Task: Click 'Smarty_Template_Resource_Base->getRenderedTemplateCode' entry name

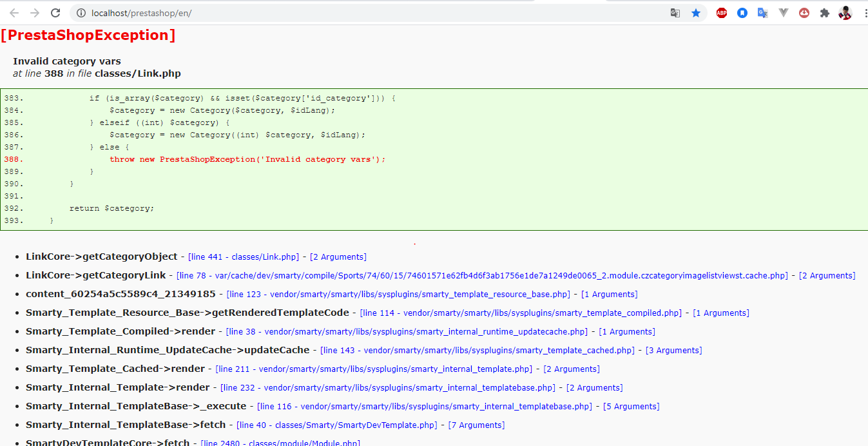Action: pyautogui.click(x=188, y=313)
